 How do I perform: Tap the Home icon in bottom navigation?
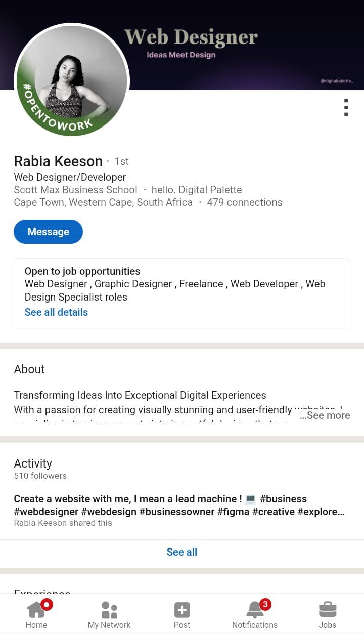point(36,610)
